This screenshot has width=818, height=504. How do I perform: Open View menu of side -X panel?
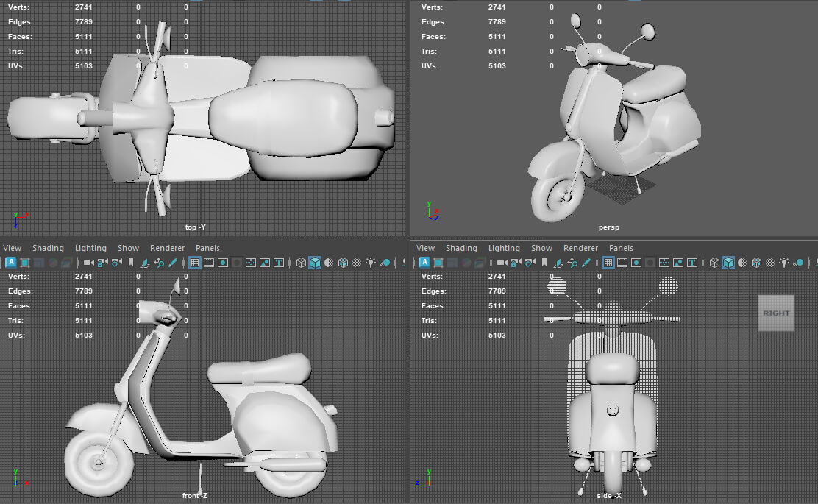pos(425,248)
